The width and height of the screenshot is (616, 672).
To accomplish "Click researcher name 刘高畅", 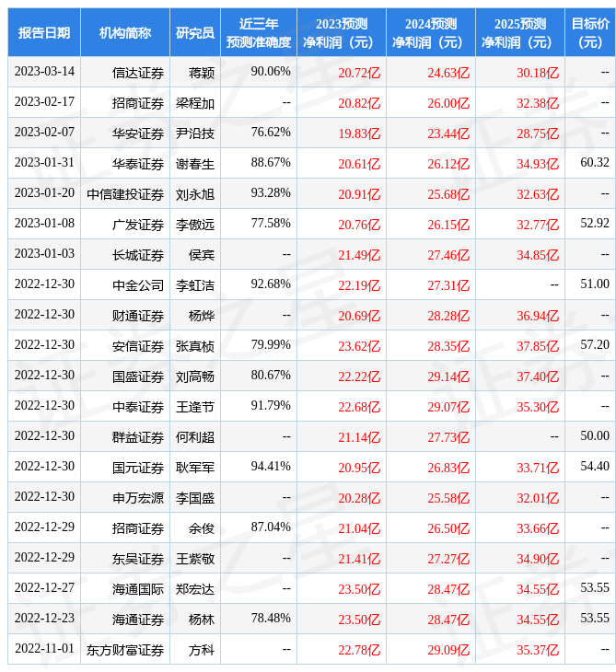I will (195, 377).
